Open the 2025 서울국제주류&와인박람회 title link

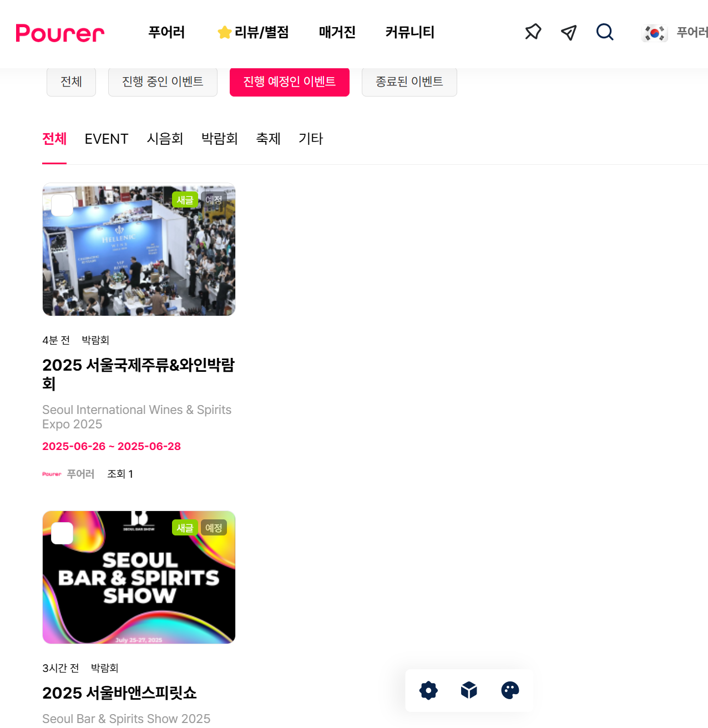click(x=139, y=374)
